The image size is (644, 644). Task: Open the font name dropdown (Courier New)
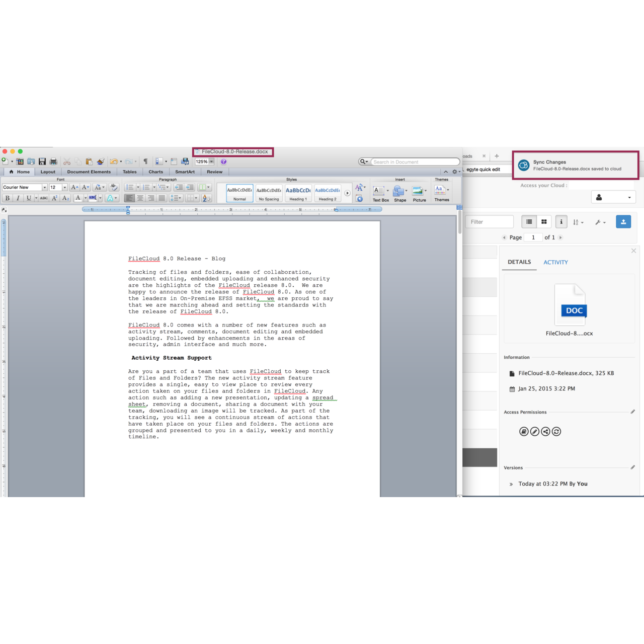tap(44, 187)
